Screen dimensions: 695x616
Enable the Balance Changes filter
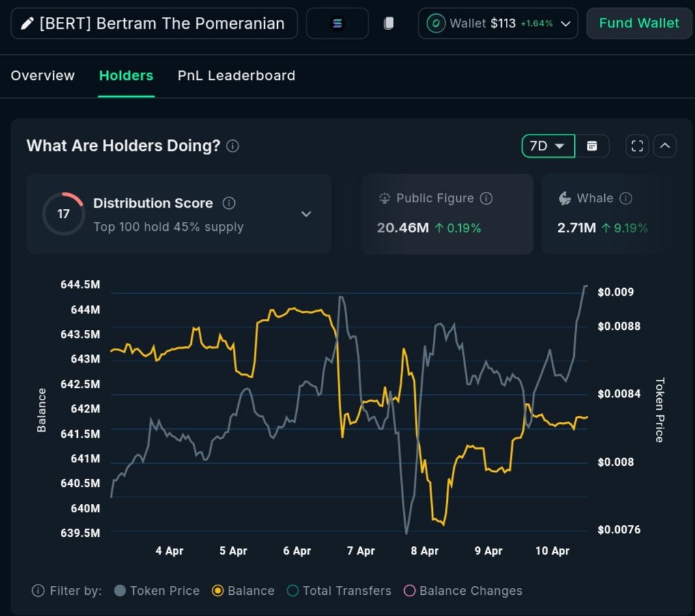463,591
